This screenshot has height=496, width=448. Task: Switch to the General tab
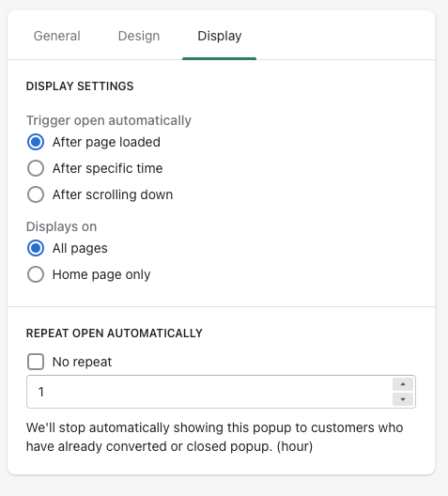point(57,36)
